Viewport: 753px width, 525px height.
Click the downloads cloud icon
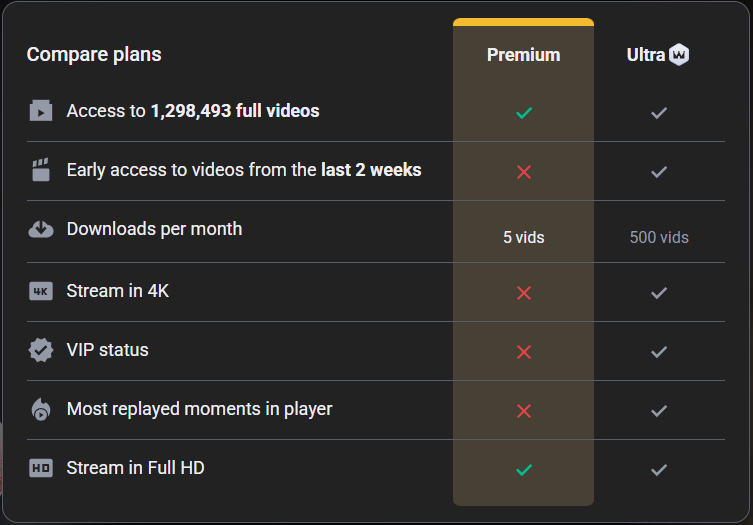(x=40, y=229)
